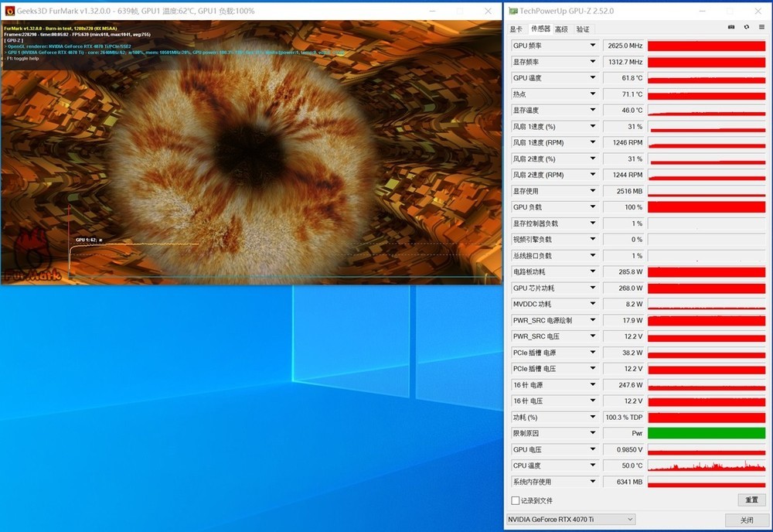Click the CPU 温度 history graph

point(707,465)
